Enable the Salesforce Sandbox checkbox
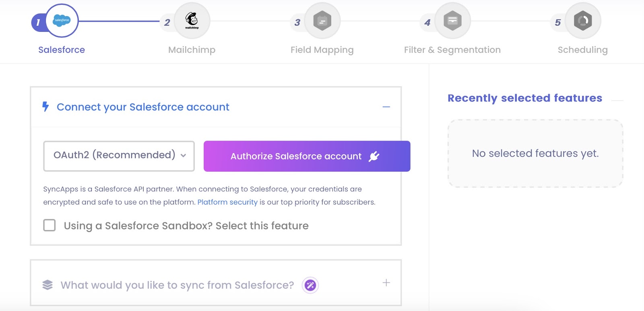 [50, 225]
